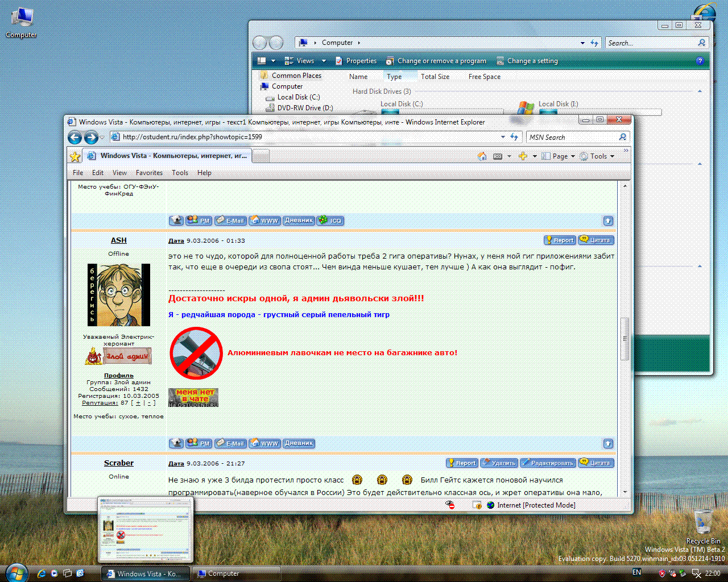Click the IE page scrollbar down arrow
Screen dimensions: 728x582
click(x=625, y=492)
